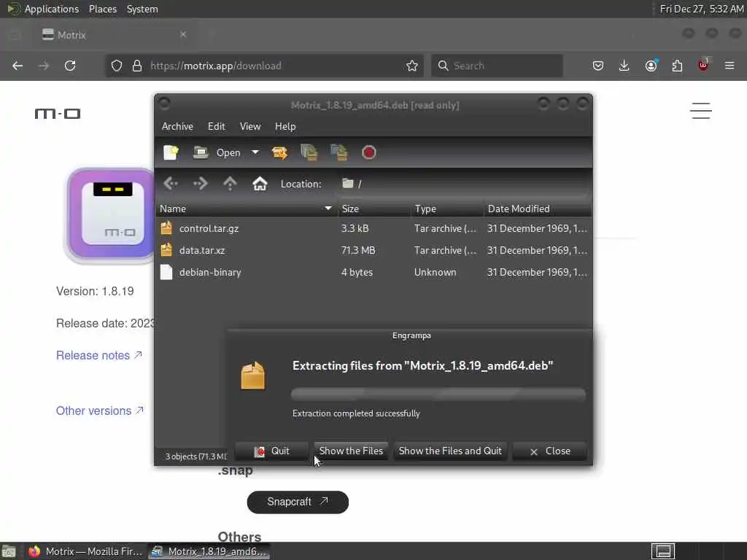Click the add files toolbar icon
The height and width of the screenshot is (560, 747).
(309, 152)
